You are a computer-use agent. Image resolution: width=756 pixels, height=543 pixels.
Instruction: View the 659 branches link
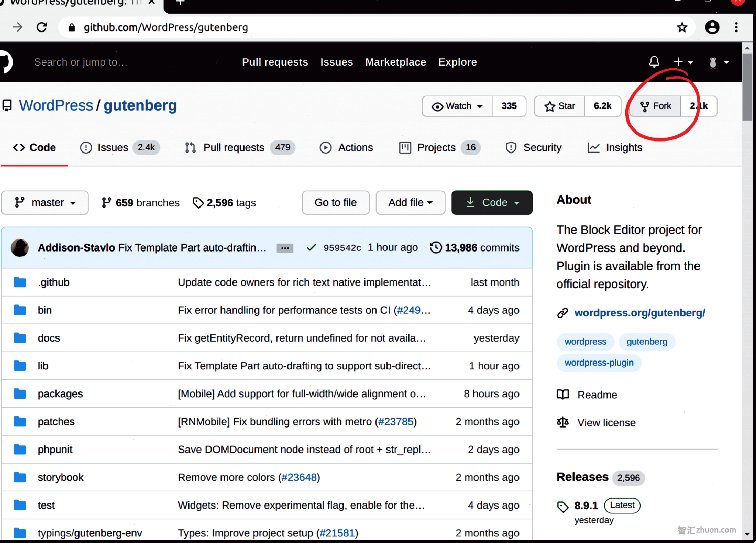click(140, 203)
